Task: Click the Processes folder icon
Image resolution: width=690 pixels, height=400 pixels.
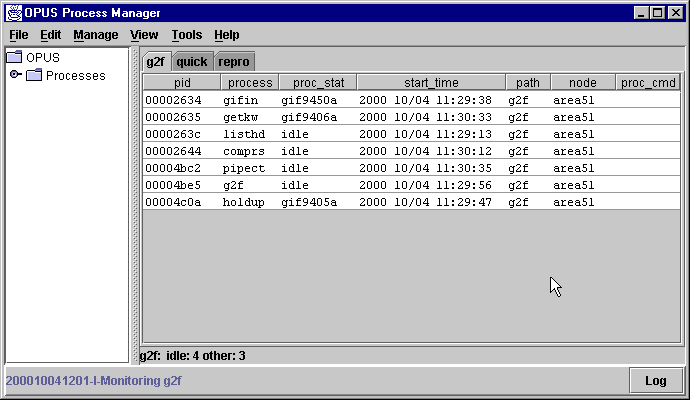Action: (x=34, y=76)
